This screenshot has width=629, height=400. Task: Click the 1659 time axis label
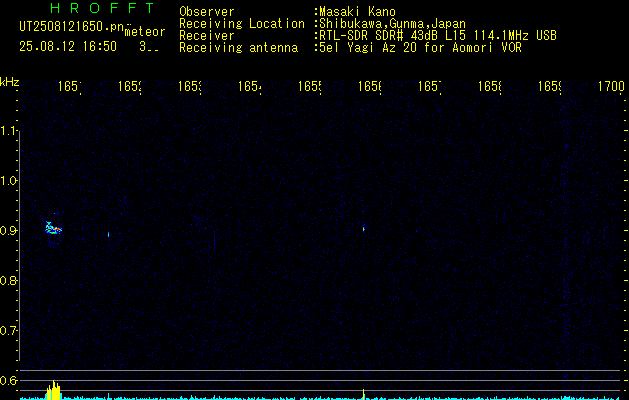[550, 86]
